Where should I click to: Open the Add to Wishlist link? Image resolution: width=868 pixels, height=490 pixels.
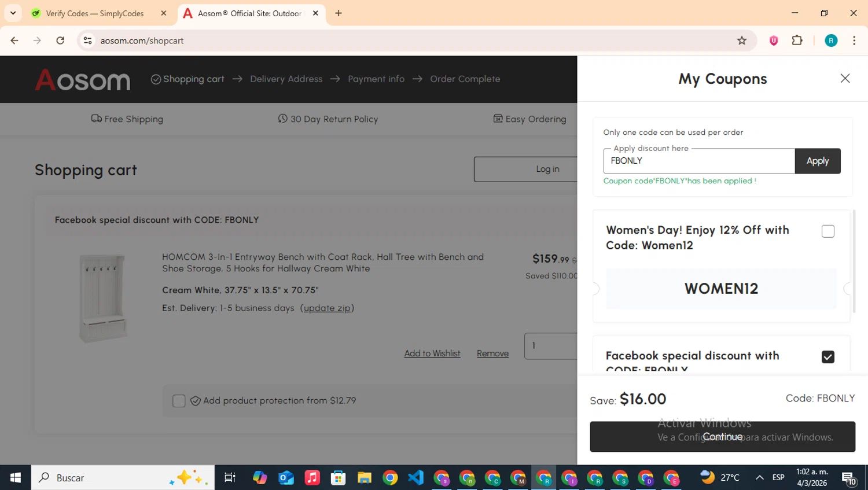(432, 353)
